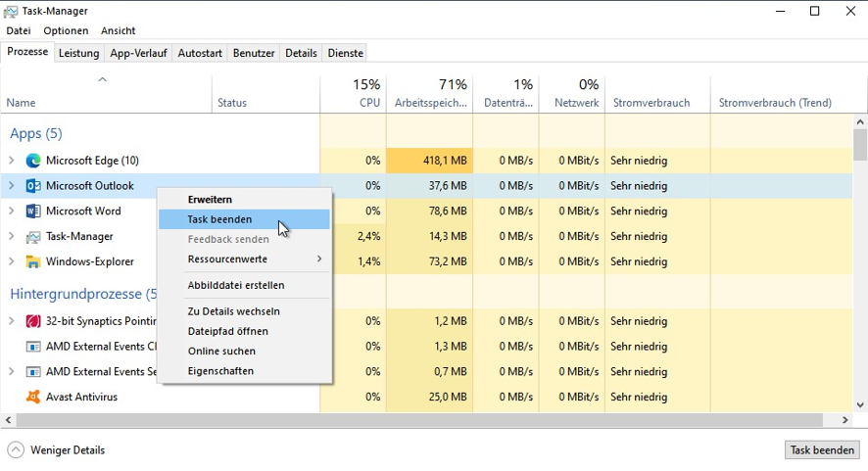The height and width of the screenshot is (471, 868).
Task: Choose Eigenschaften in context menu
Action: click(x=244, y=371)
